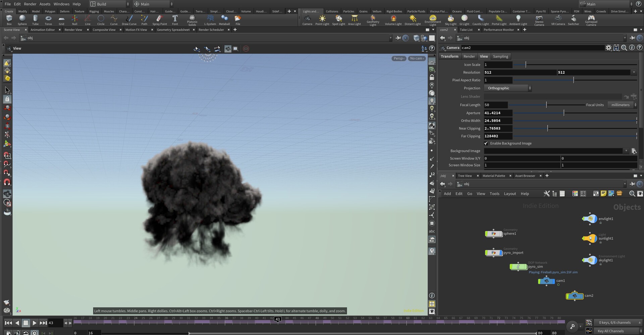Screen dimensions: 644x335
Task: Select the Metaball tool on the shelf
Action: point(224,19)
